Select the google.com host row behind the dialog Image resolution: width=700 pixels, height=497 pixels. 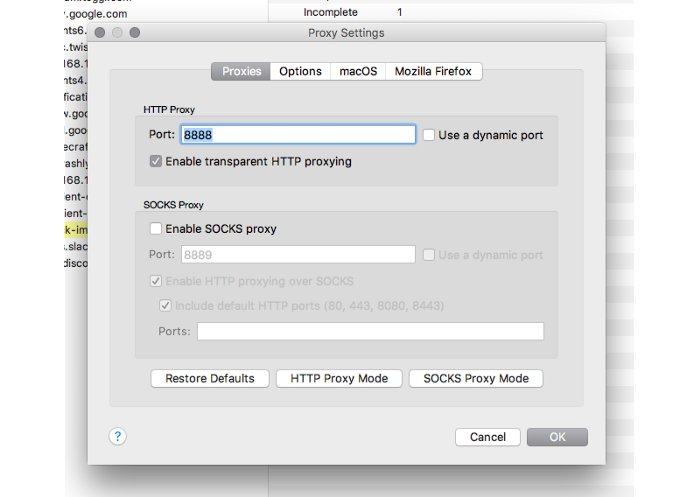96,14
